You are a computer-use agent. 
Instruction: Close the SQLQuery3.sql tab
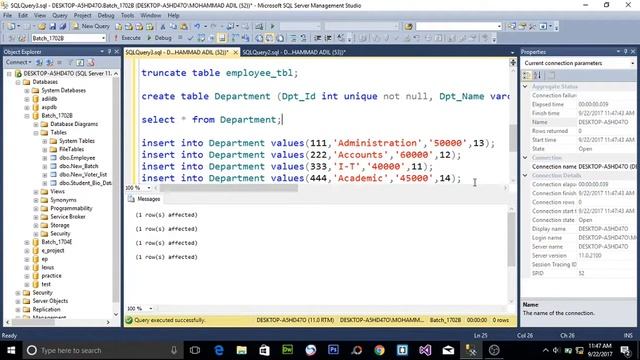coord(236,52)
